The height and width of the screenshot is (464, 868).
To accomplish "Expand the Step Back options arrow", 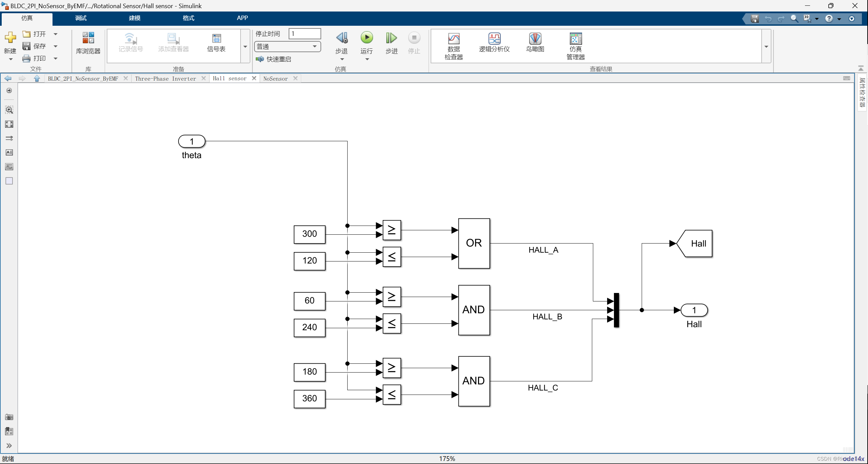I will (x=342, y=59).
